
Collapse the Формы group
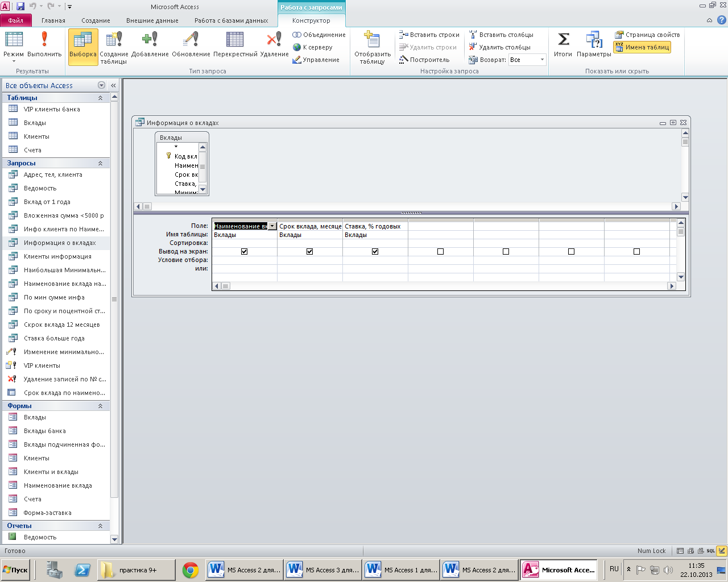pos(101,406)
